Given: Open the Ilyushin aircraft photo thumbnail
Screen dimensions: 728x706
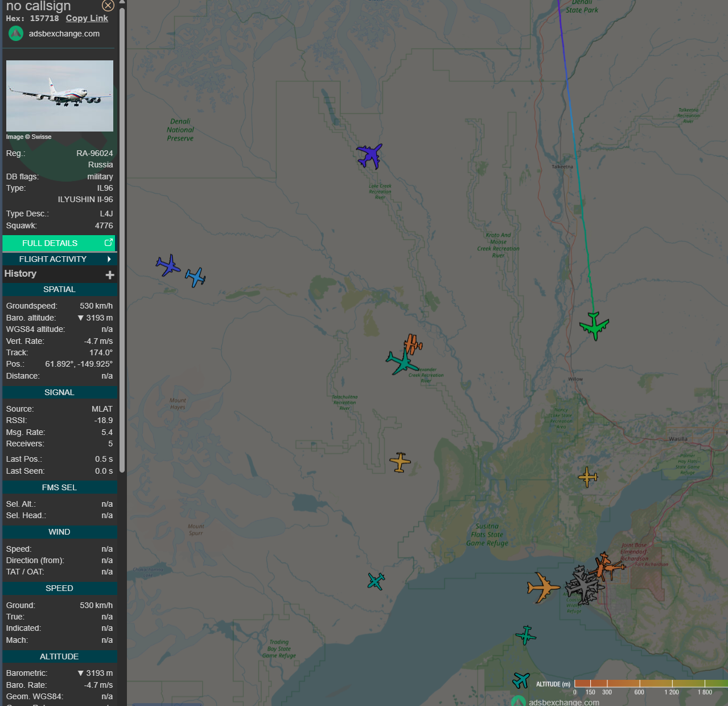Looking at the screenshot, I should point(60,96).
